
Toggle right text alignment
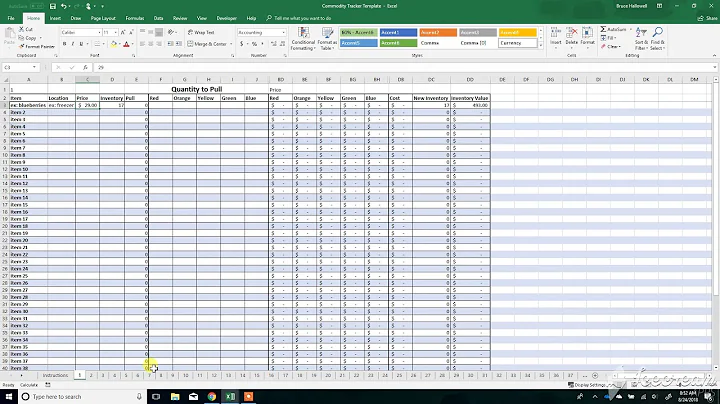click(159, 44)
